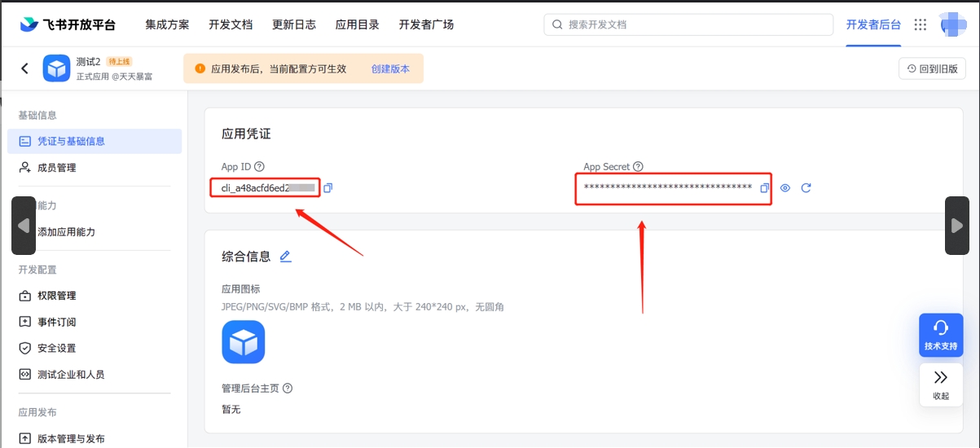Click the 创建版本 link
Image resolution: width=980 pixels, height=448 pixels.
click(390, 69)
